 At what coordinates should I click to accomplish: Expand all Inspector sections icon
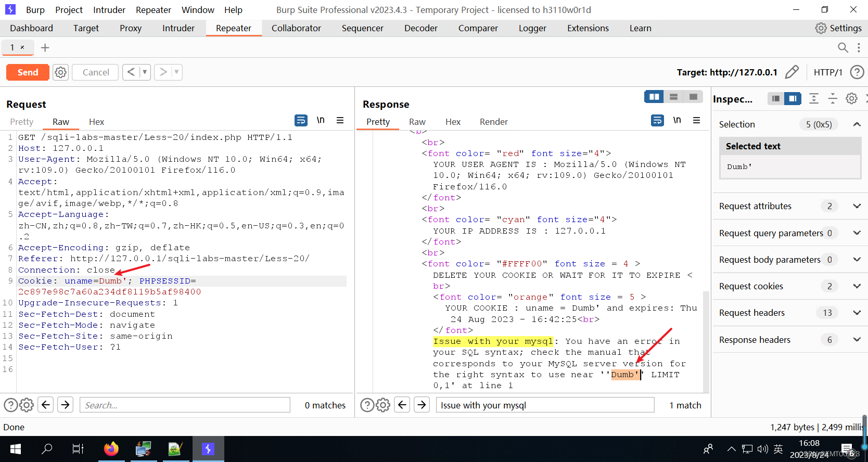click(x=814, y=98)
